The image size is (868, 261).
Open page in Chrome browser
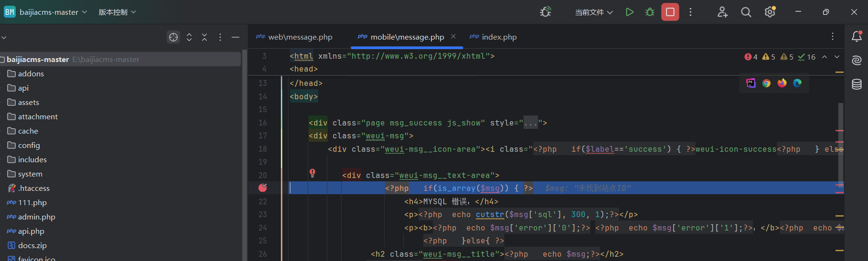pyautogui.click(x=766, y=83)
